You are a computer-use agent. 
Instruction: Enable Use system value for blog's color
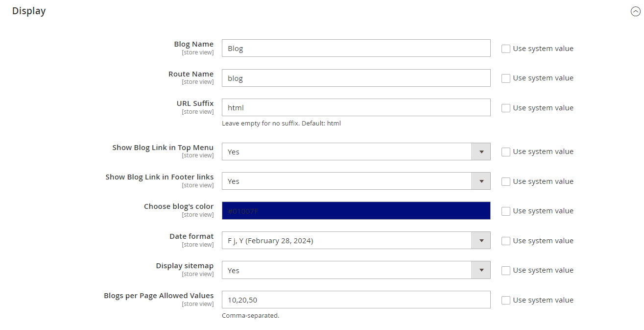point(506,211)
